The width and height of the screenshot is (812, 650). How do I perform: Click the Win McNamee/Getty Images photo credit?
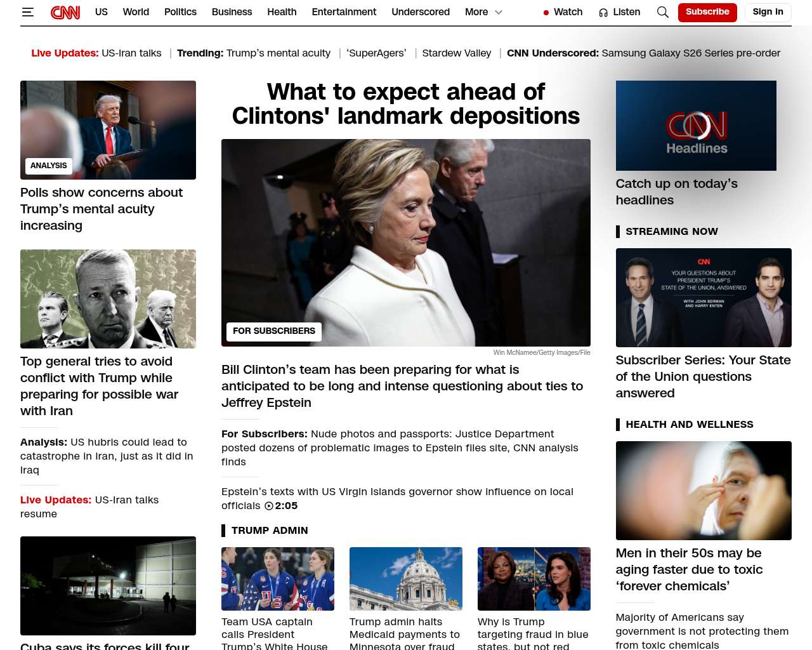pyautogui.click(x=542, y=353)
